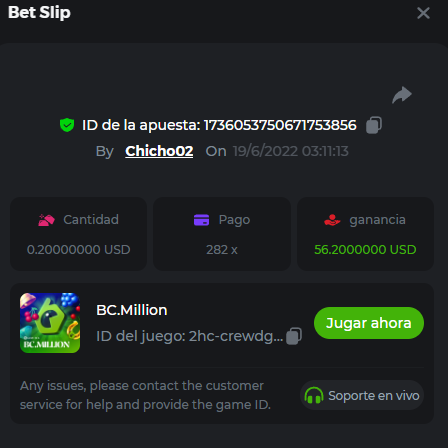Open the Chicho02 user profile
Viewport: 448px width, 448px height.
coord(159,151)
